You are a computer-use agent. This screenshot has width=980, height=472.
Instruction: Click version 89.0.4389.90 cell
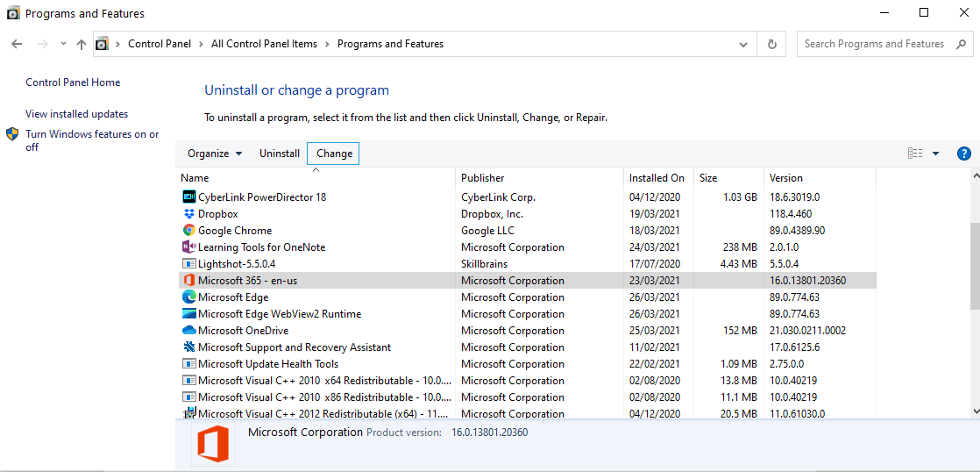click(797, 231)
